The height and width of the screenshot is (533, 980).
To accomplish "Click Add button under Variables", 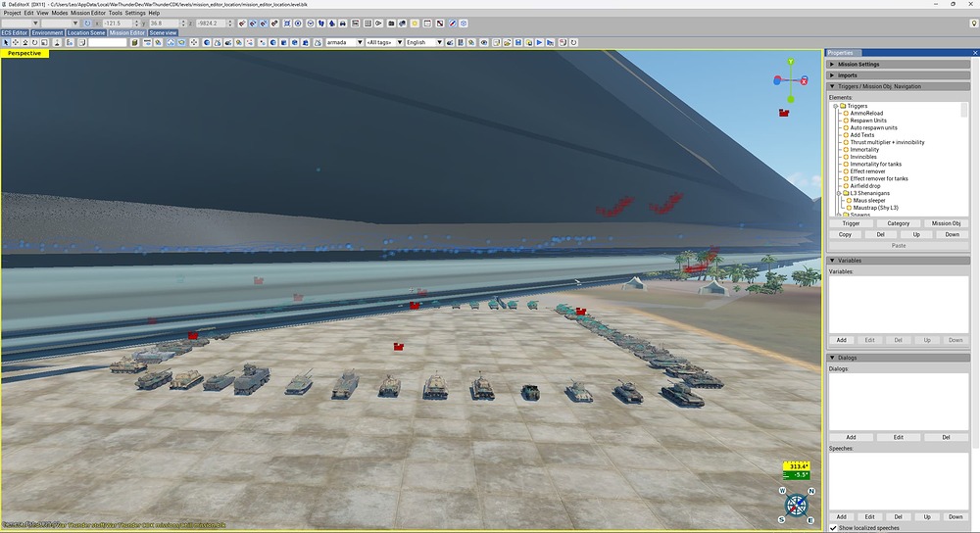I will pyautogui.click(x=841, y=340).
